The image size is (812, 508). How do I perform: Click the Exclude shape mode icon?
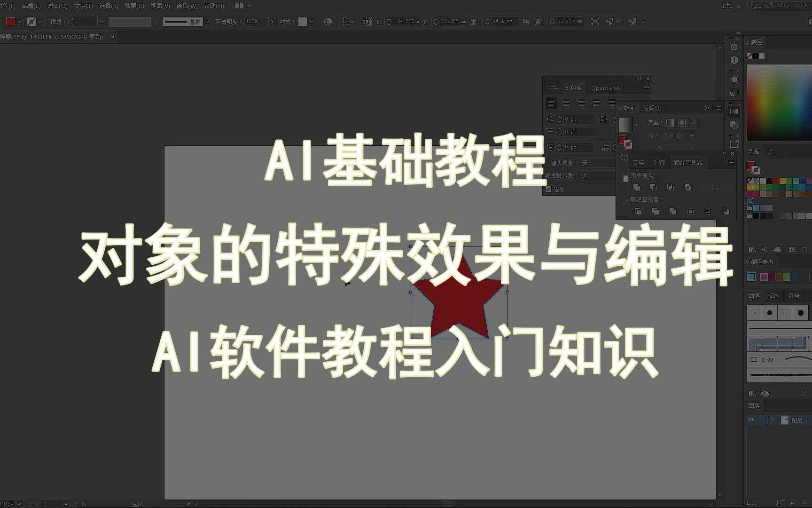[x=688, y=187]
